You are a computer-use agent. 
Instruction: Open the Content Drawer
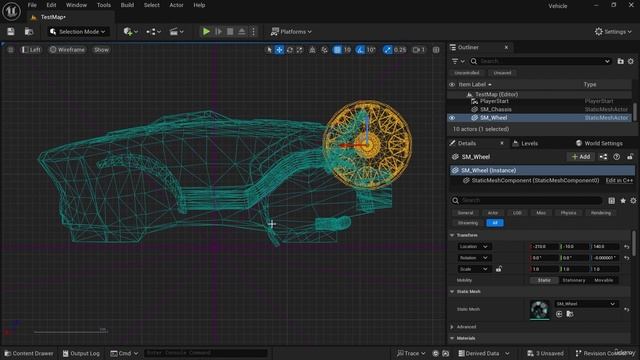point(29,353)
